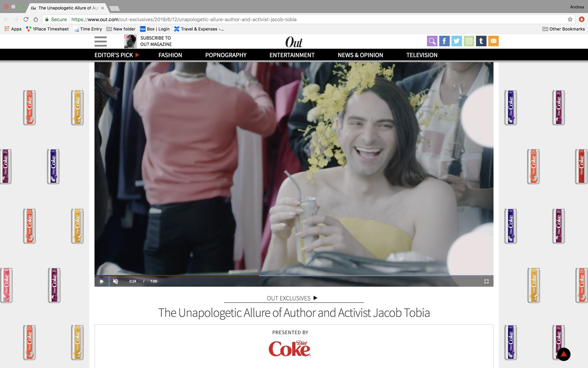The height and width of the screenshot is (368, 588).
Task: Click the red scroll-to-top arrow button
Action: point(564,354)
